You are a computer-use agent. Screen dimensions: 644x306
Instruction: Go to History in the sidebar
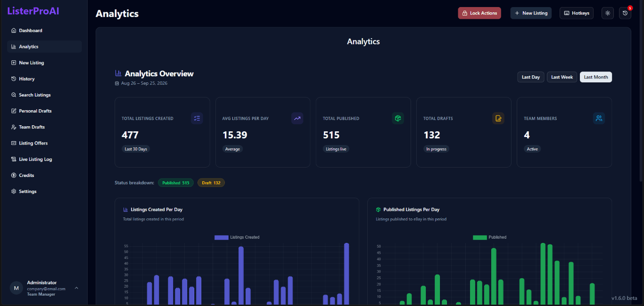click(44, 79)
